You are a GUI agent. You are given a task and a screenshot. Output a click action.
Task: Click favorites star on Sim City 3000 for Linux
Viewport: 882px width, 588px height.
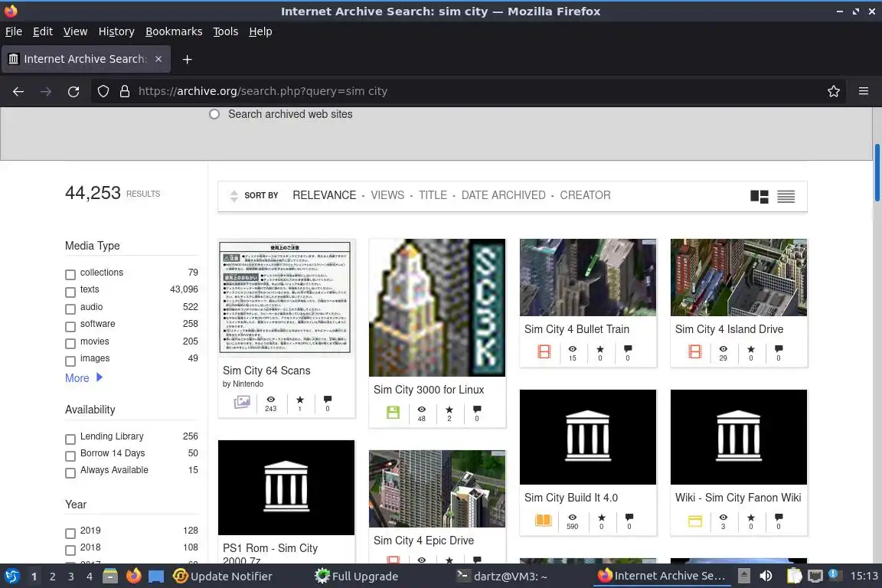click(449, 410)
